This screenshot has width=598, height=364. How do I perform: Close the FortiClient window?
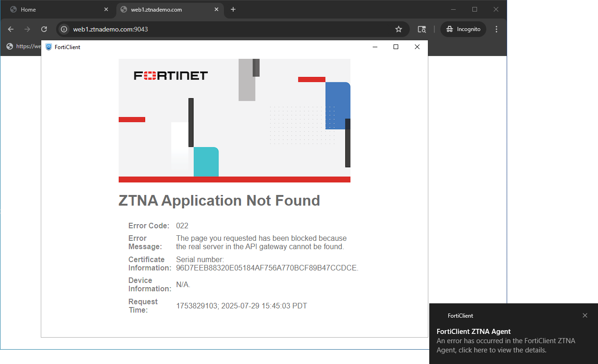click(417, 47)
